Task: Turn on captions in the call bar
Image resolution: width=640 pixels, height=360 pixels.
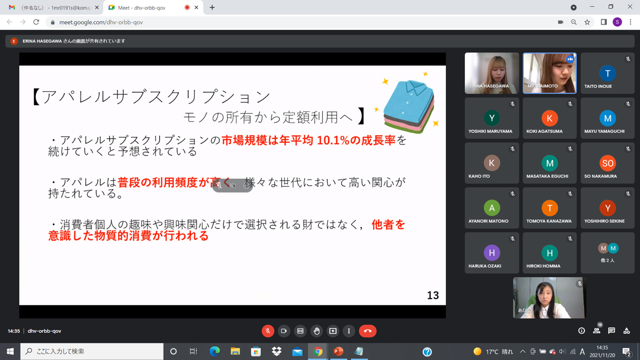Action: (300, 331)
